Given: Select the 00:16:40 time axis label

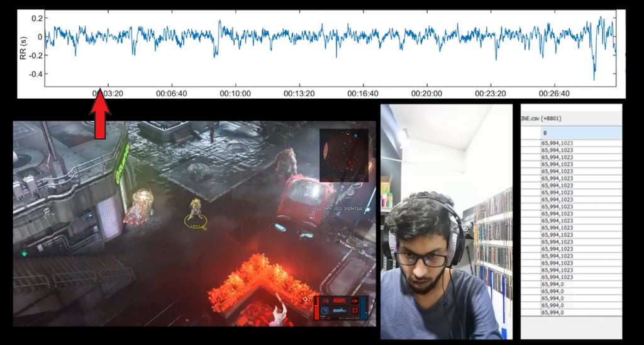Looking at the screenshot, I should 363,94.
